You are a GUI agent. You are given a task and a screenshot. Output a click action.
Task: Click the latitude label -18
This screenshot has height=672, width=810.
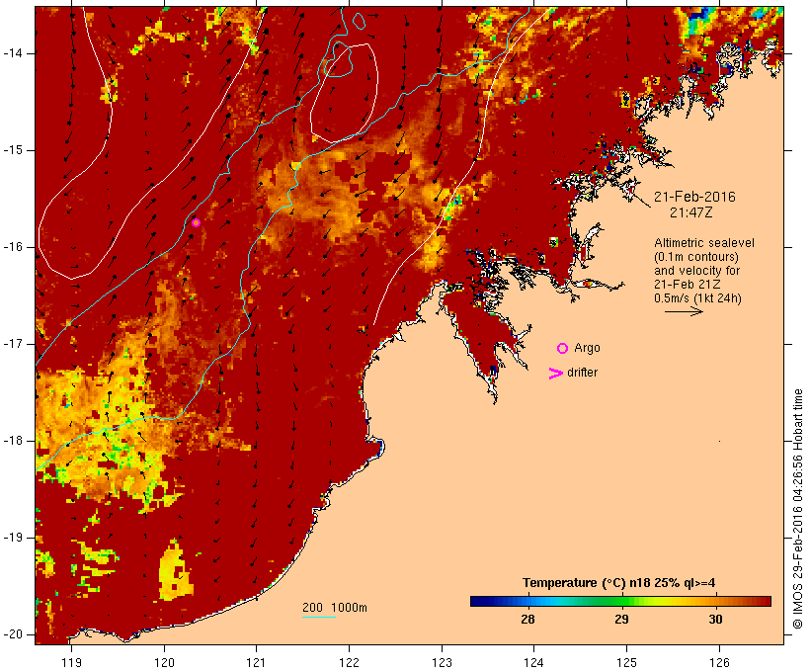pos(13,441)
